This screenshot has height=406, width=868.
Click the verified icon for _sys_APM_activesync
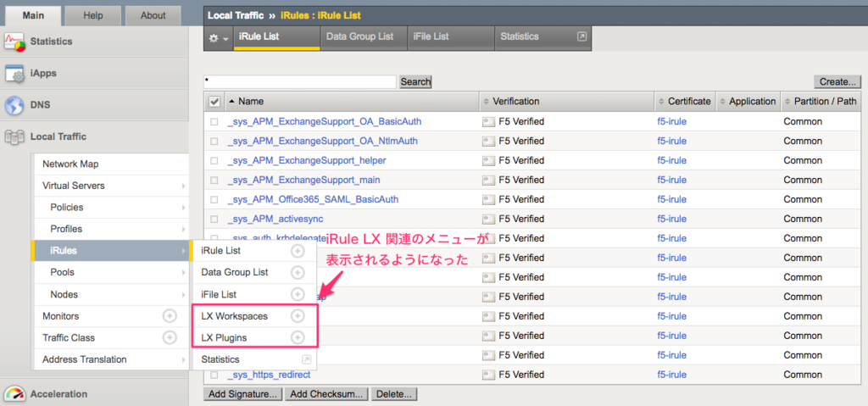click(489, 219)
